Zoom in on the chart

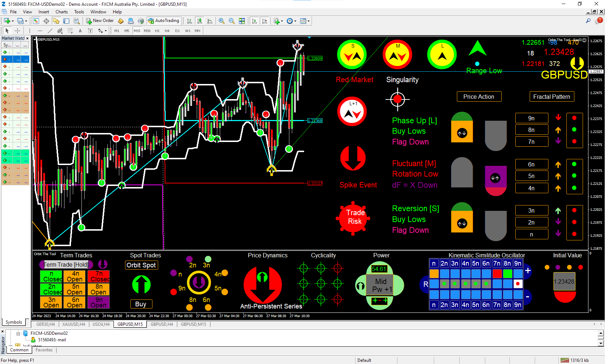[222, 21]
